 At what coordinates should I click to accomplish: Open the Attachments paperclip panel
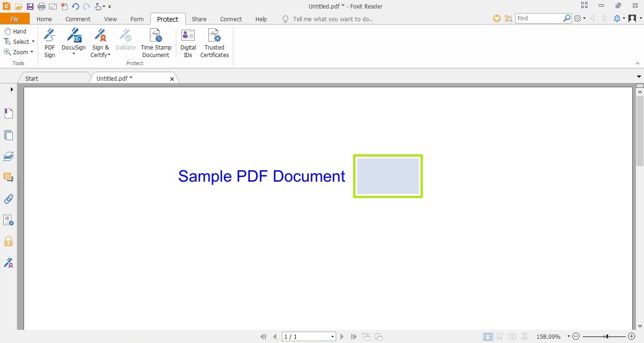(x=8, y=199)
